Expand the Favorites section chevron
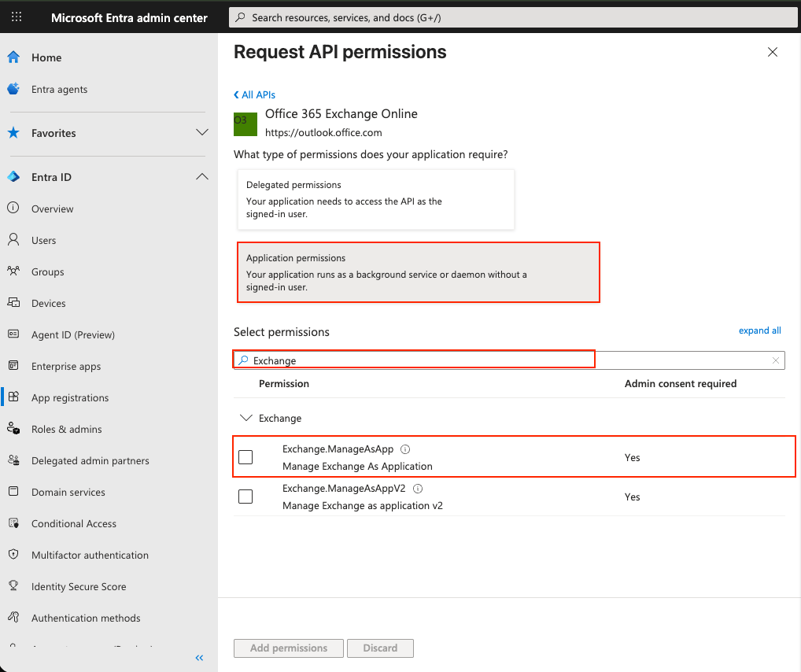Screen dimensions: 801x672 [x=202, y=132]
